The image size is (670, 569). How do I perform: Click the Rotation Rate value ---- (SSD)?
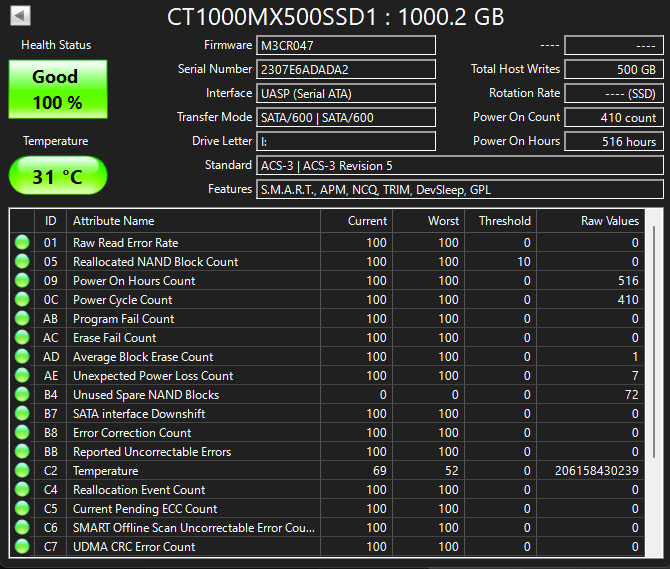pyautogui.click(x=614, y=93)
